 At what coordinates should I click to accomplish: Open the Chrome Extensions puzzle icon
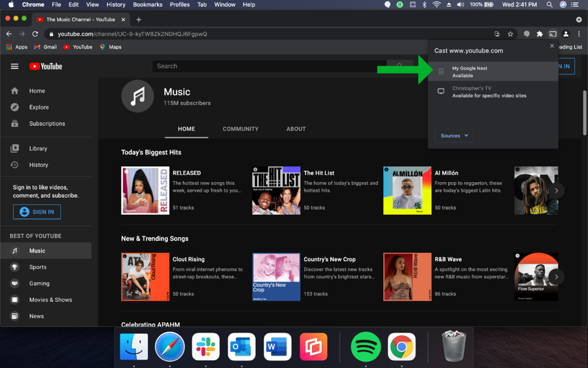[x=540, y=34]
